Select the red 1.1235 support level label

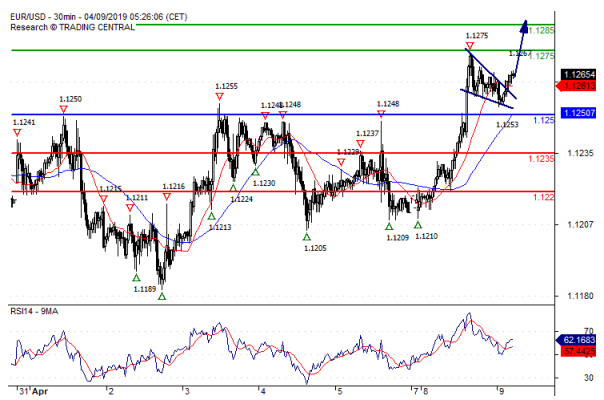(542, 159)
